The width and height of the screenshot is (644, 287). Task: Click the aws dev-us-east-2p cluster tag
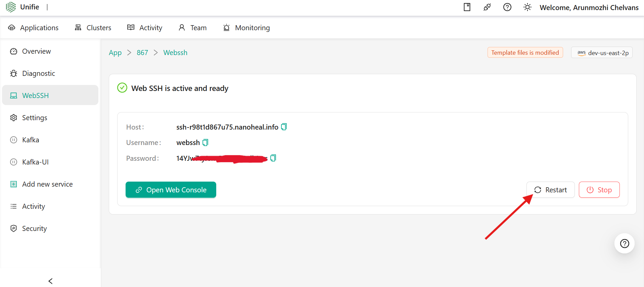(x=602, y=53)
